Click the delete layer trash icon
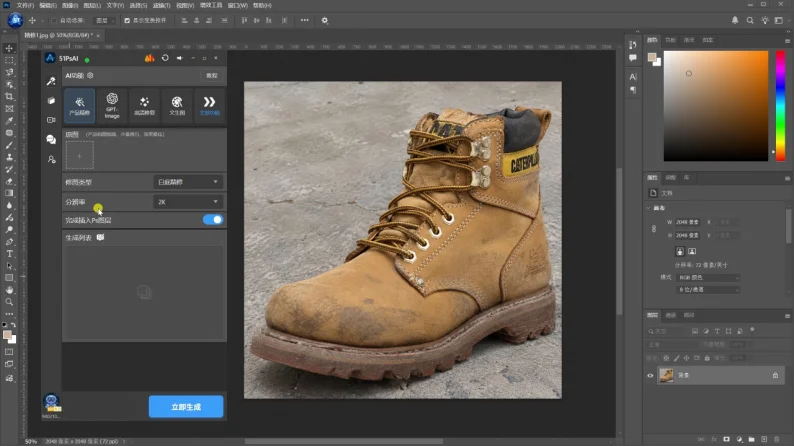 pos(776,439)
